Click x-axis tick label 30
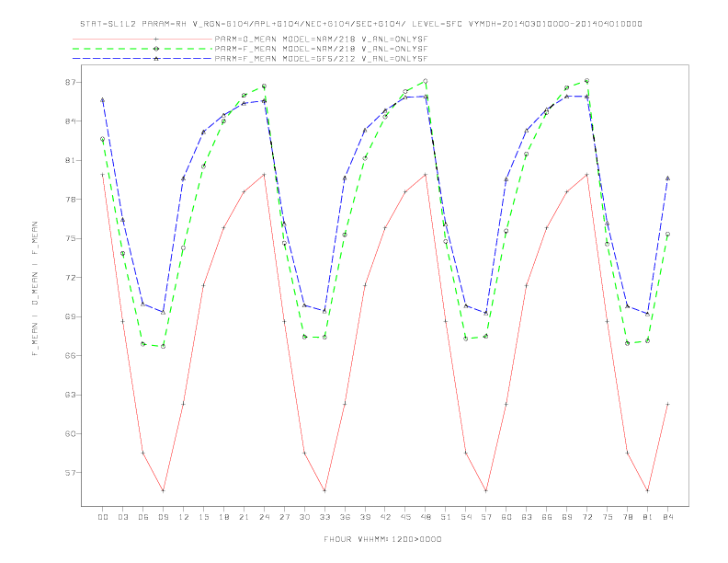 click(304, 517)
